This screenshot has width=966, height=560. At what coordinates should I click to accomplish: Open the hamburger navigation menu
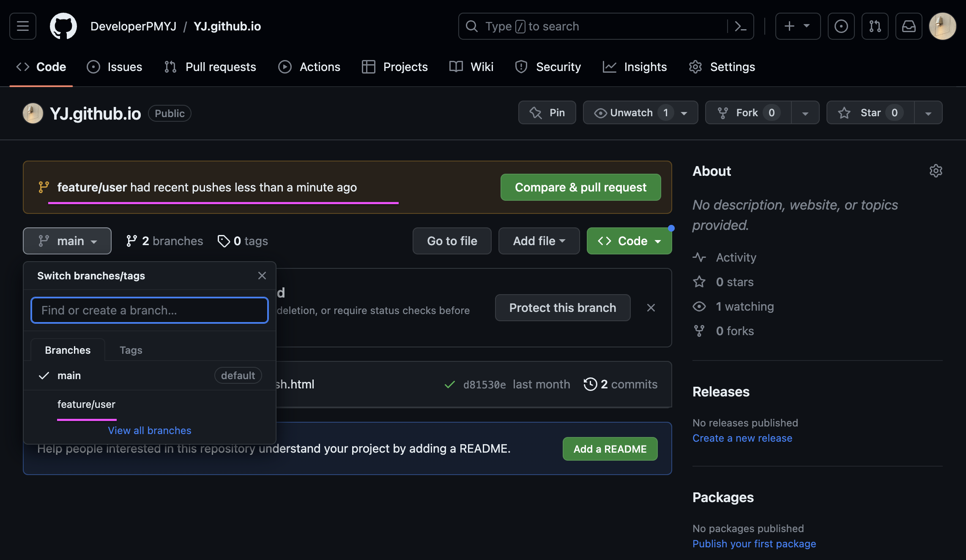tap(23, 26)
